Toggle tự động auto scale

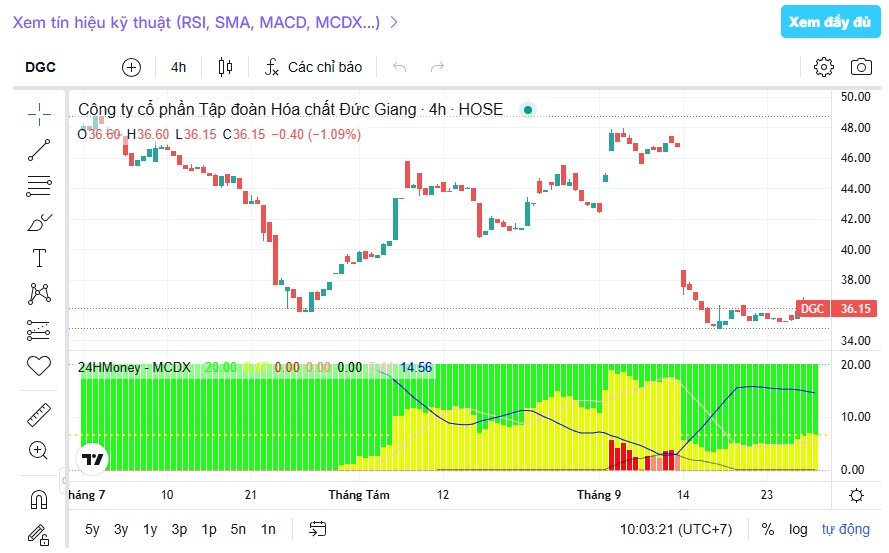pyautogui.click(x=845, y=529)
